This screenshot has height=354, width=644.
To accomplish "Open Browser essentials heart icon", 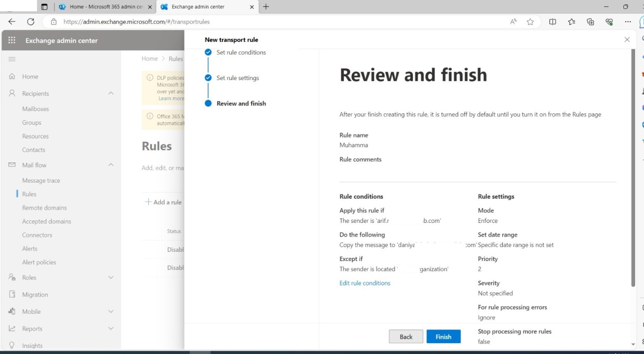I will (x=609, y=22).
